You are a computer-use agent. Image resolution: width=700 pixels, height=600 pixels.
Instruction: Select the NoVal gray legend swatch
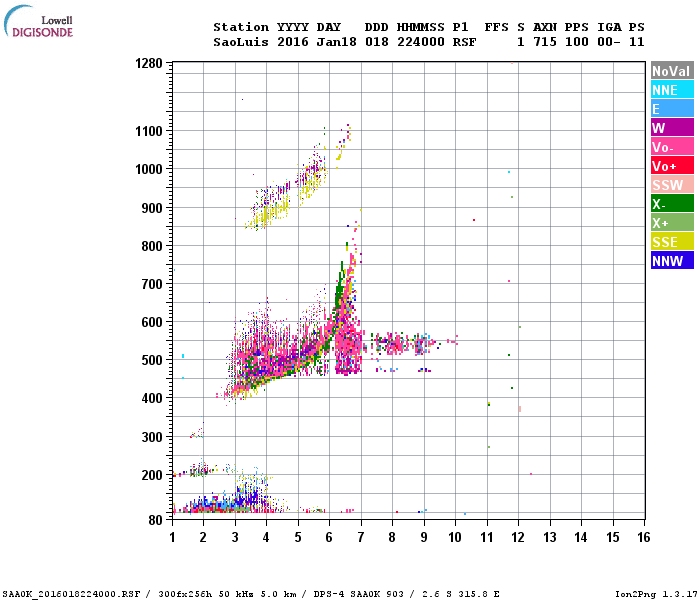[x=672, y=71]
